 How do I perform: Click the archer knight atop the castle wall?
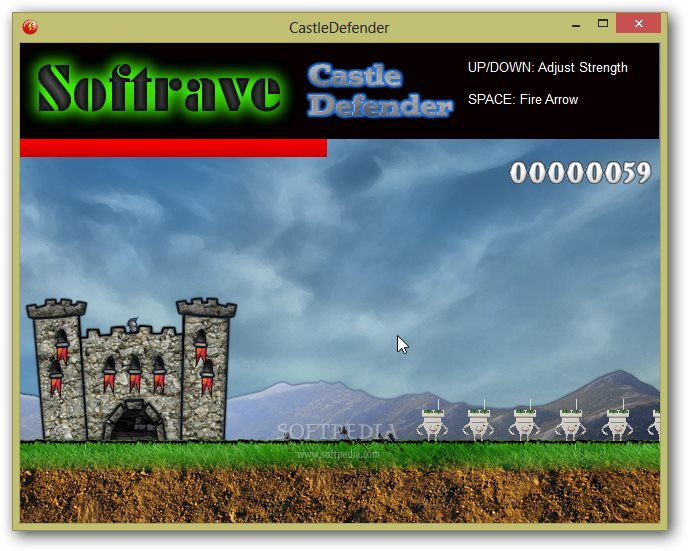coord(132,325)
